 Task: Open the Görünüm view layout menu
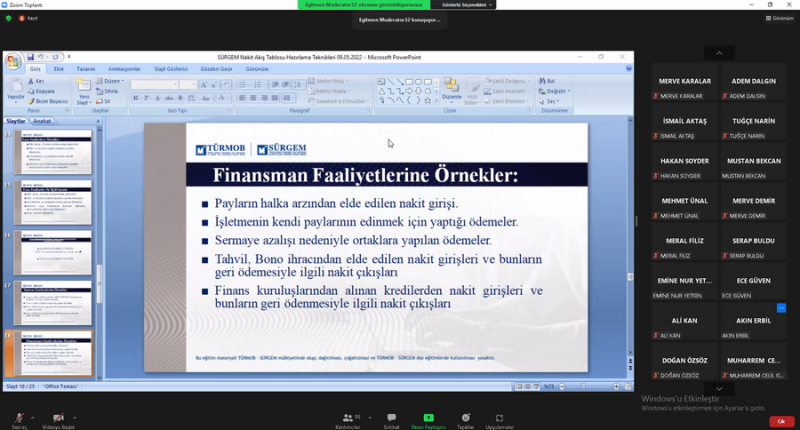[779, 18]
